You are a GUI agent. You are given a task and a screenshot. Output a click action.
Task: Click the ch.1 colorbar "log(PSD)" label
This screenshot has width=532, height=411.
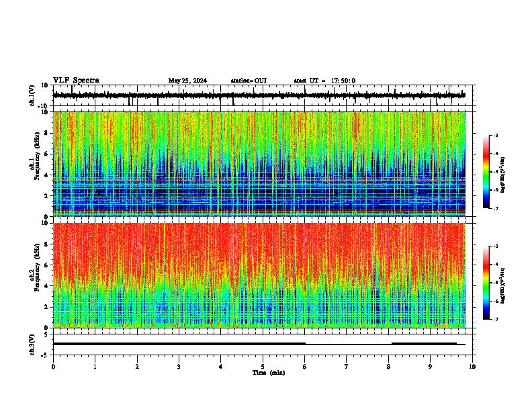point(503,175)
